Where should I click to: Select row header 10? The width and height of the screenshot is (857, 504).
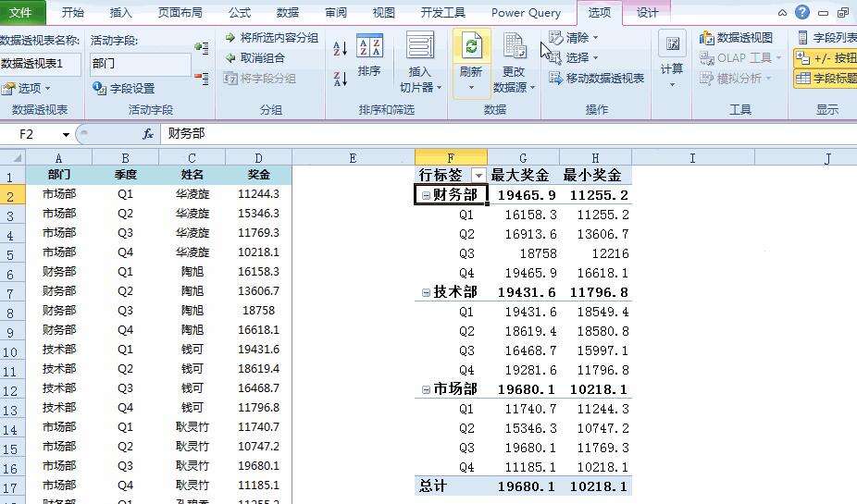13,350
